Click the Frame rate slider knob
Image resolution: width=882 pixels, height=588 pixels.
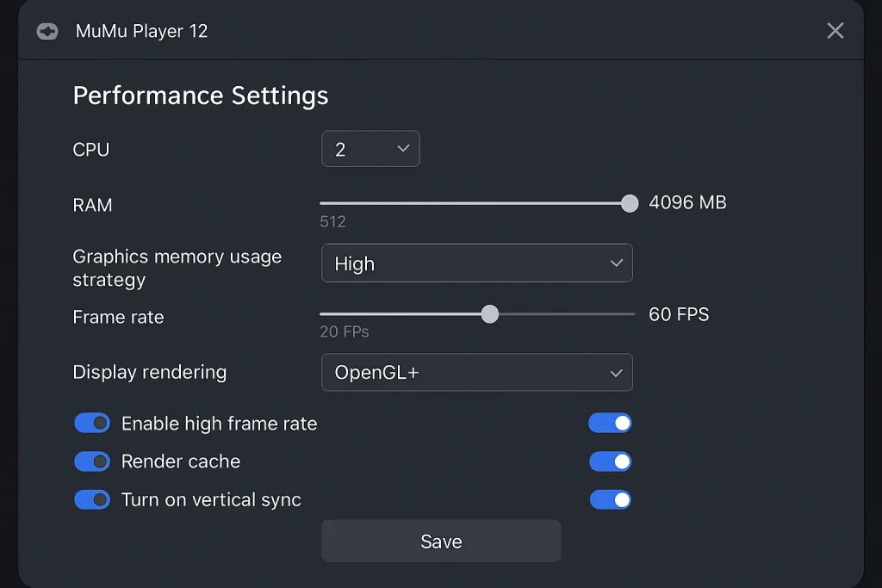coord(489,314)
